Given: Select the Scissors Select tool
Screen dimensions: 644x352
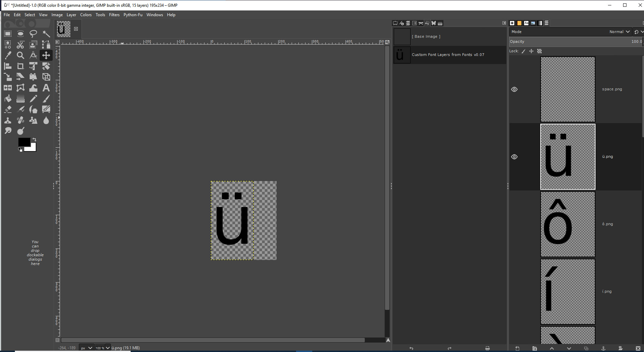Looking at the screenshot, I should [21, 45].
